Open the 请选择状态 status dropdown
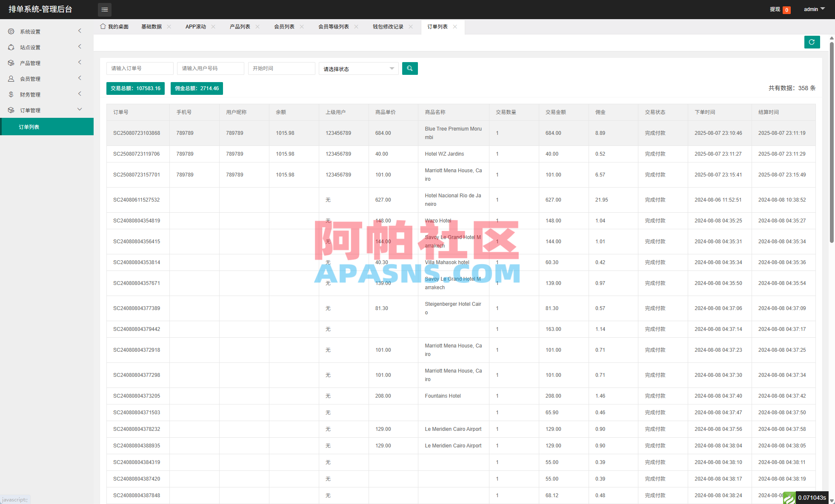Image resolution: width=835 pixels, height=504 pixels. pos(358,68)
